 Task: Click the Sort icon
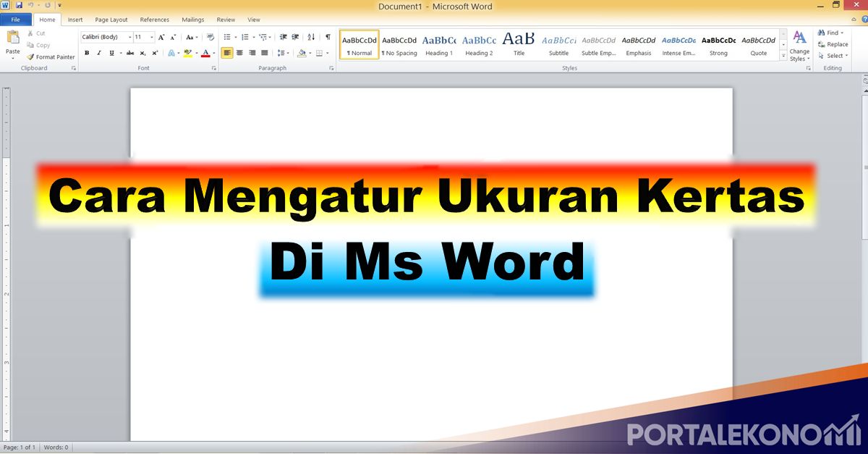[311, 37]
